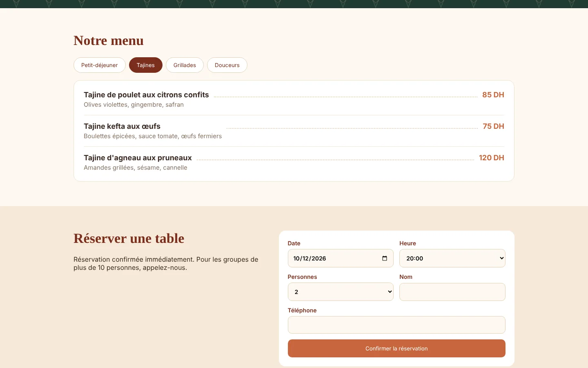Click the 75 DH price
This screenshot has width=588, height=368.
tap(493, 126)
